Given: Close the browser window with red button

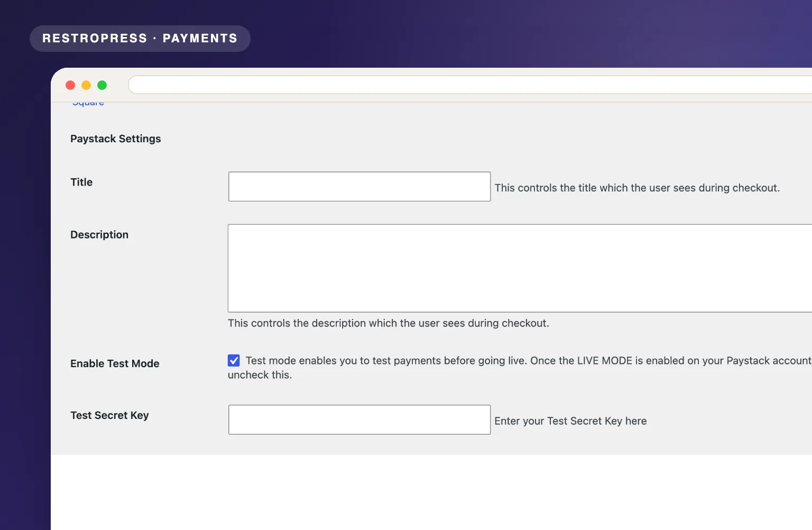Looking at the screenshot, I should [70, 85].
